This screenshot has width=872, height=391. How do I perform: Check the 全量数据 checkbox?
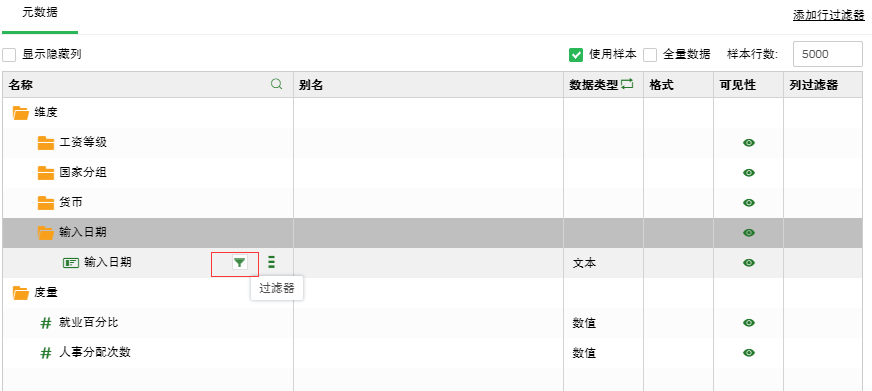point(650,55)
